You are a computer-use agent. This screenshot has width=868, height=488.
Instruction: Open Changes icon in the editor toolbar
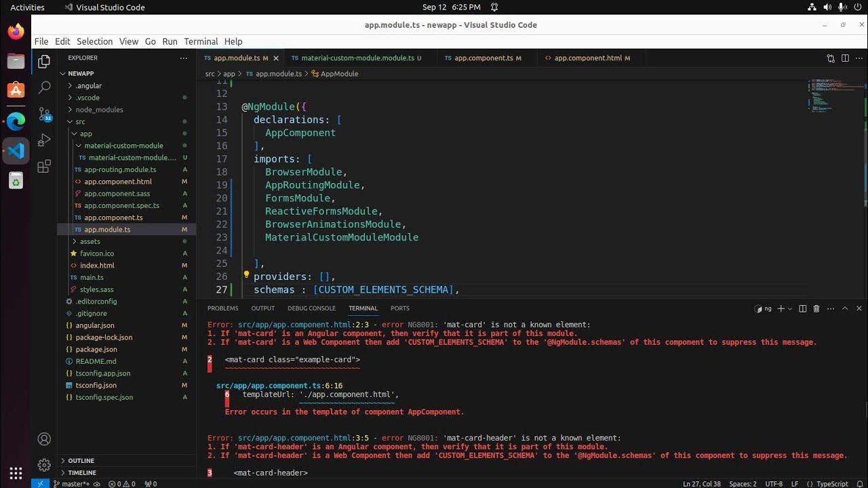[831, 58]
